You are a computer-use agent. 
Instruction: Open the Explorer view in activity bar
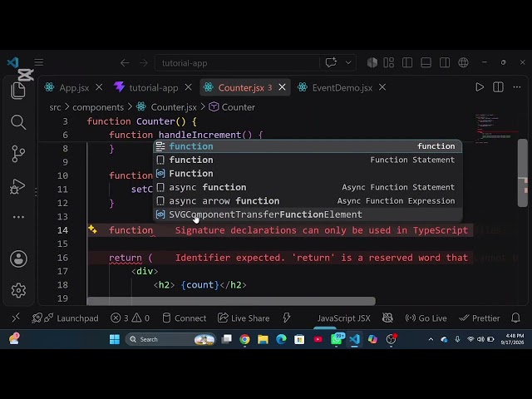18,91
